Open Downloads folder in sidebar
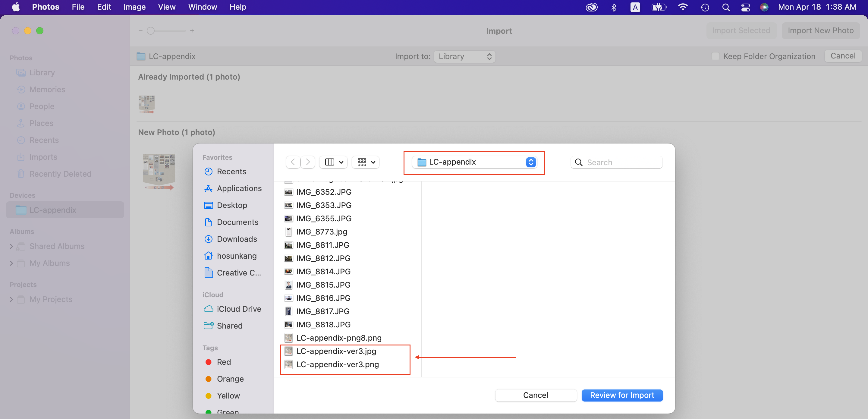 (x=237, y=239)
